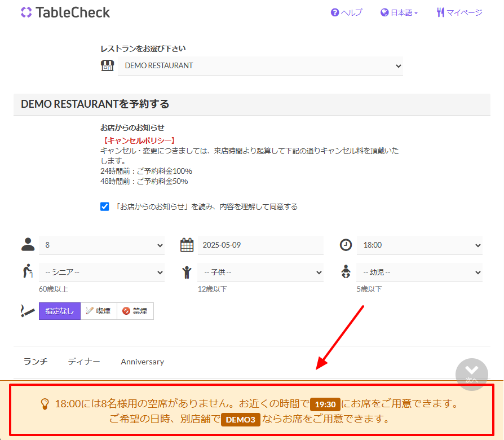Open the DEMO RESTAURANT selector
504x440 pixels.
[x=260, y=65]
